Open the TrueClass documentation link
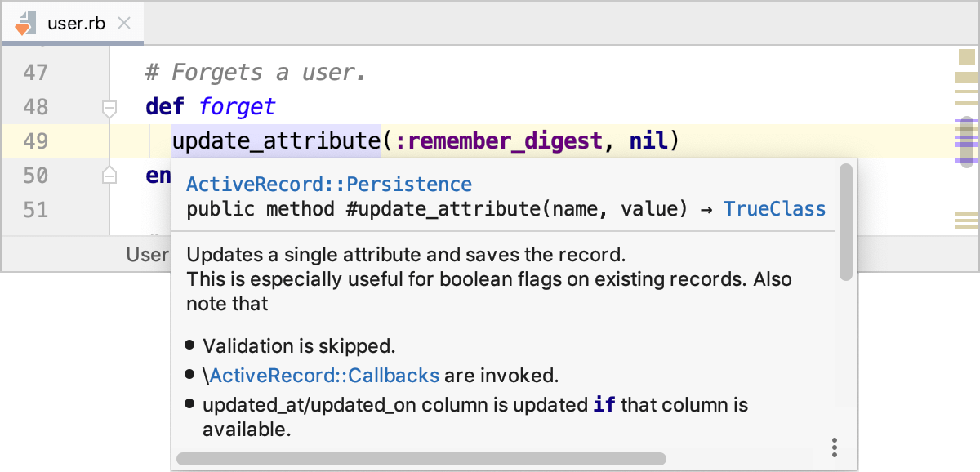980x472 pixels. tap(774, 209)
